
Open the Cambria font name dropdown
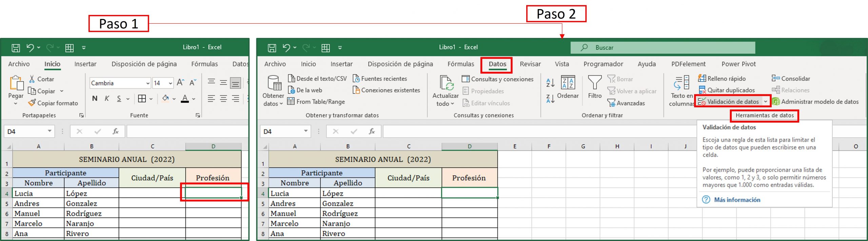pyautogui.click(x=148, y=83)
